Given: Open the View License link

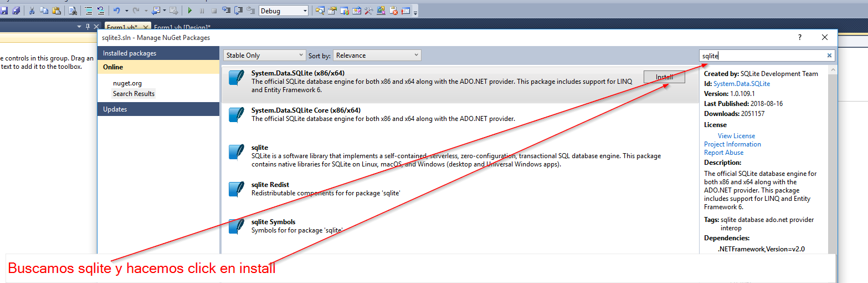Looking at the screenshot, I should click(736, 136).
